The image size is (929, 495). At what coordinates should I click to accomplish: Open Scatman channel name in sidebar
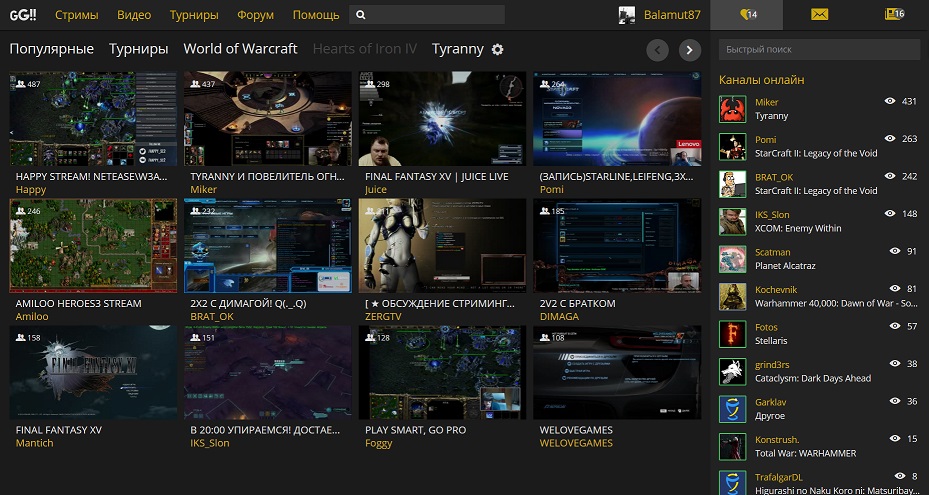coord(773,252)
